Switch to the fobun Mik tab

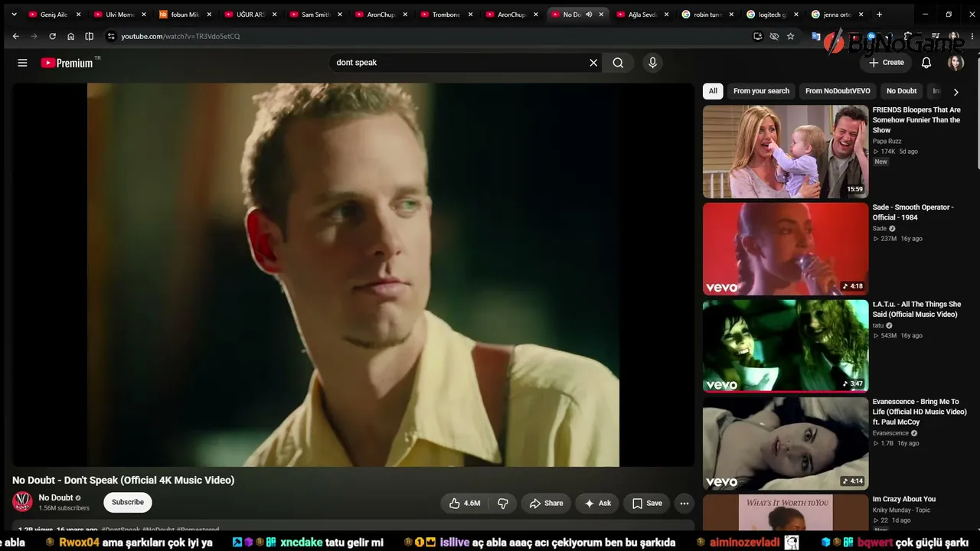pyautogui.click(x=185, y=15)
